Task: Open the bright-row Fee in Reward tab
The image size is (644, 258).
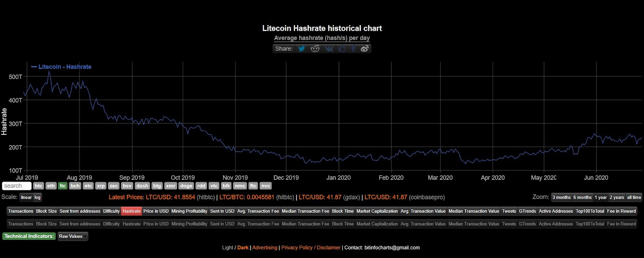Action: tap(621, 211)
